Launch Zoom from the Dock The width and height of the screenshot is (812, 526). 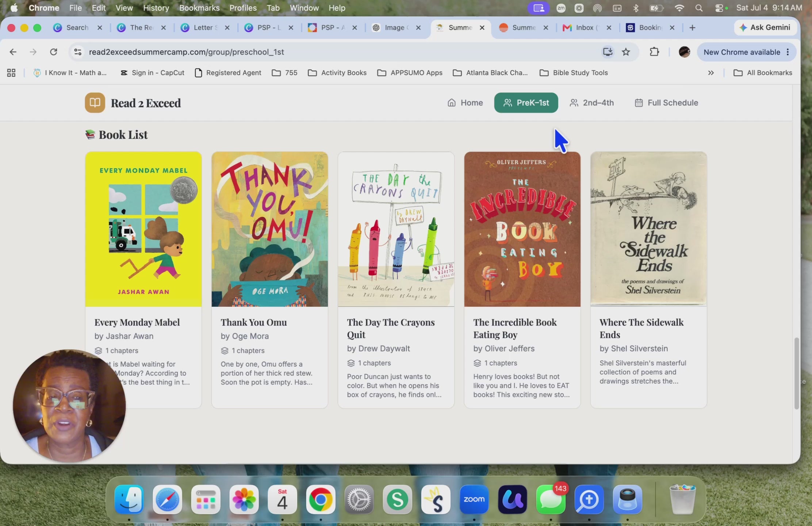[x=474, y=499]
